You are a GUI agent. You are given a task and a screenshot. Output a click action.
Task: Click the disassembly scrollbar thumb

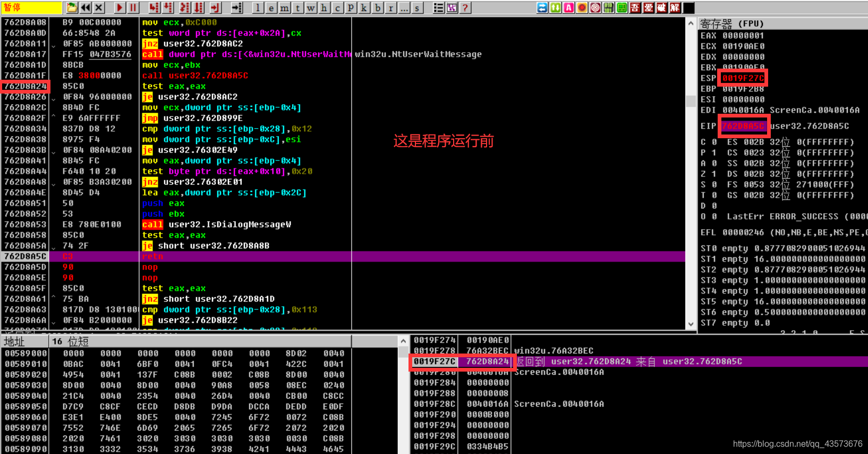691,100
